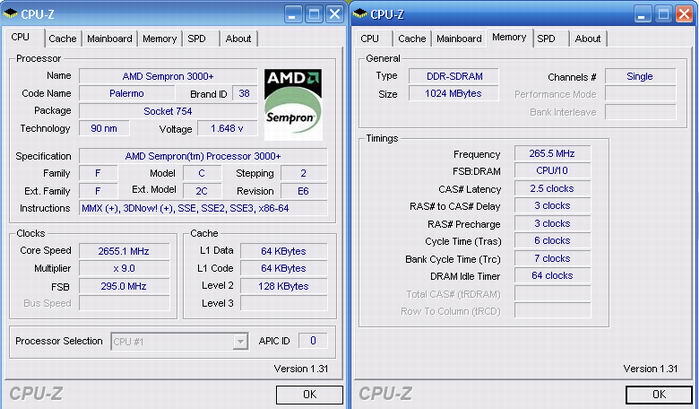699x409 pixels.
Task: Open the About tab in the right window
Action: (588, 39)
